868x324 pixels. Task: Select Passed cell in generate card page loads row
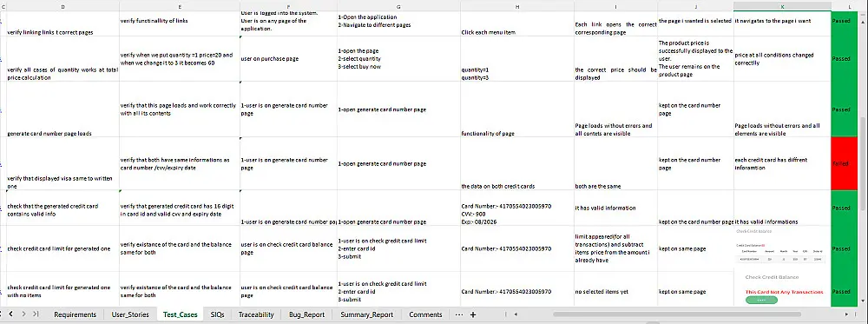coord(845,109)
